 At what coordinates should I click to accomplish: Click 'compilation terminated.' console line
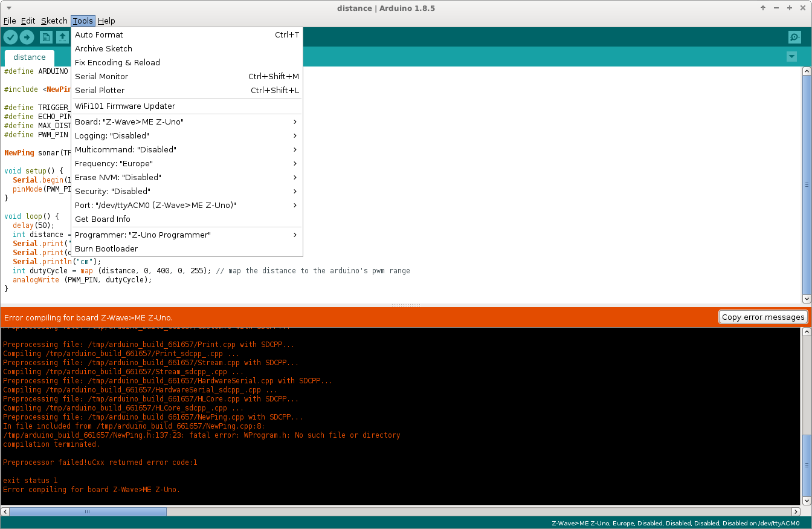[51, 444]
